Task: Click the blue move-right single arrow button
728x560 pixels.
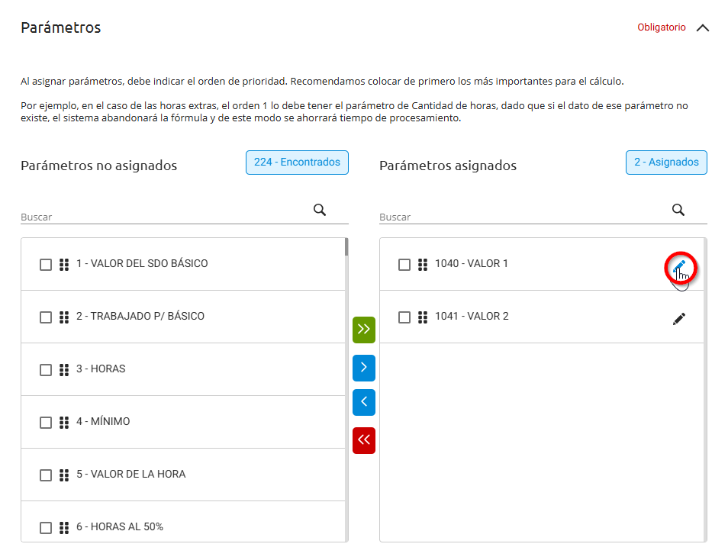Action: pos(363,368)
